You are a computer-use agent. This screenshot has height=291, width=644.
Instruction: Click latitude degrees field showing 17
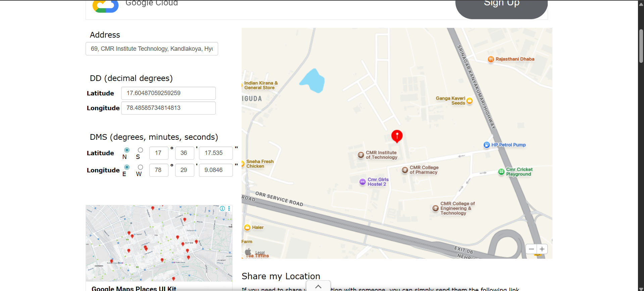pos(159,153)
